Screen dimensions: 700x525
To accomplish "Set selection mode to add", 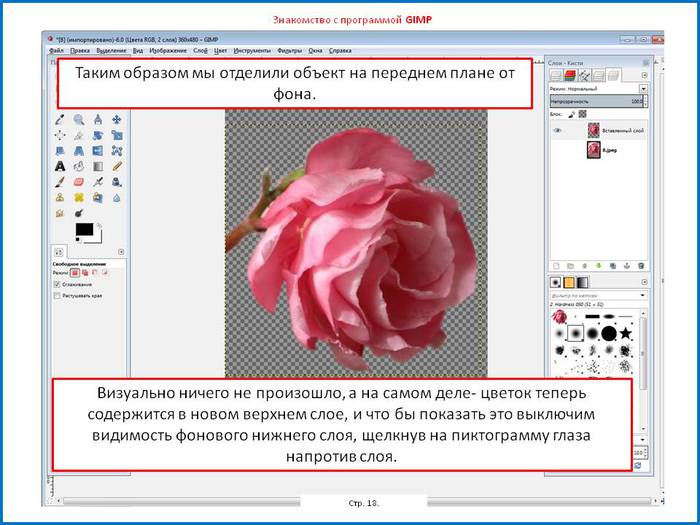I will coord(85,273).
